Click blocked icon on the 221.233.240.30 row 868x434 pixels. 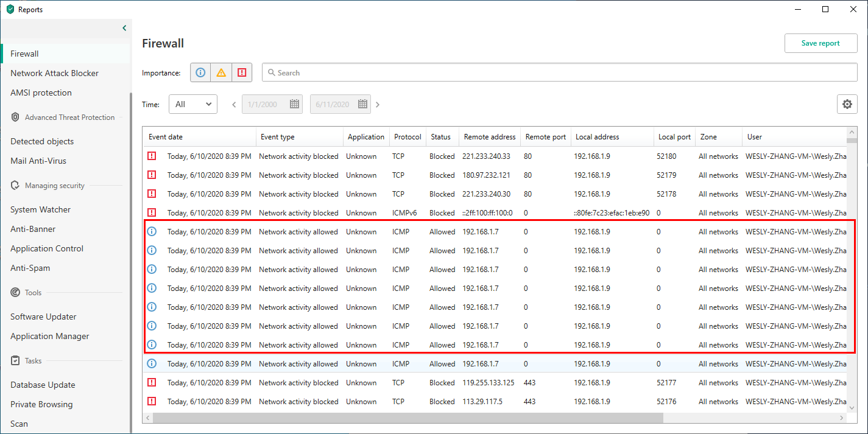click(x=152, y=194)
